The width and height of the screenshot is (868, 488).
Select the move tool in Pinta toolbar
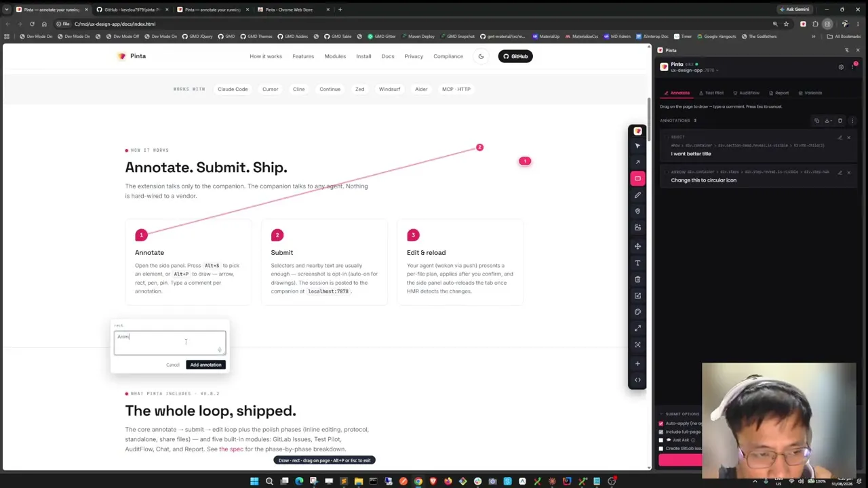point(637,246)
